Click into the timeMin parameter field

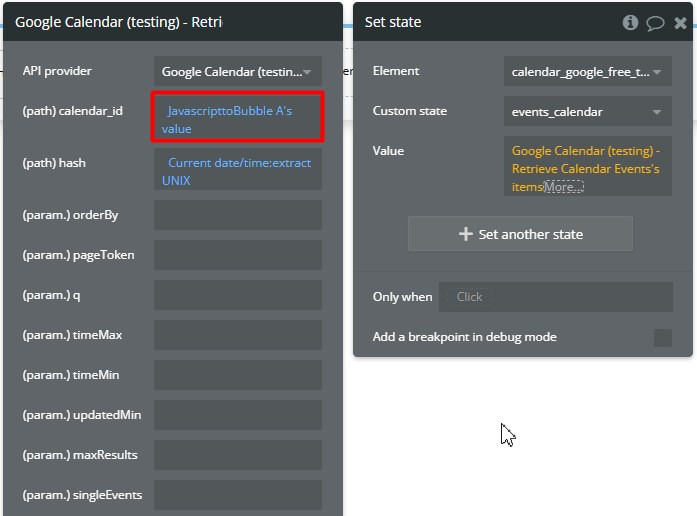[237, 375]
